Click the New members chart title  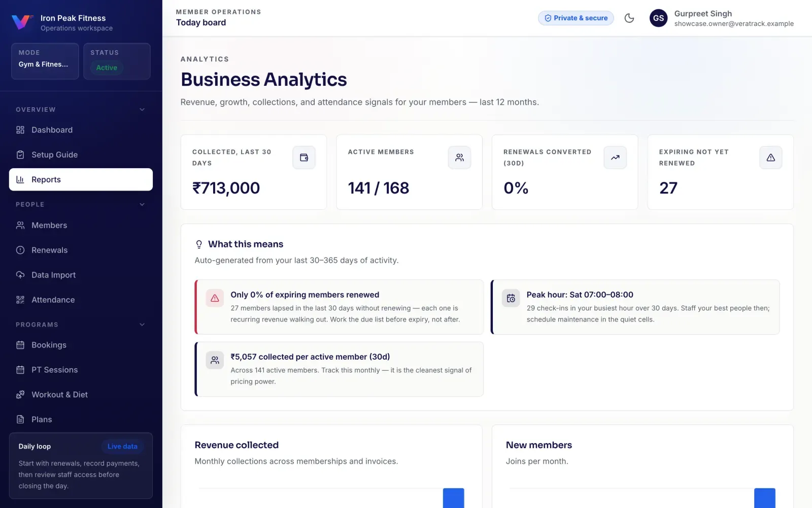click(x=539, y=445)
